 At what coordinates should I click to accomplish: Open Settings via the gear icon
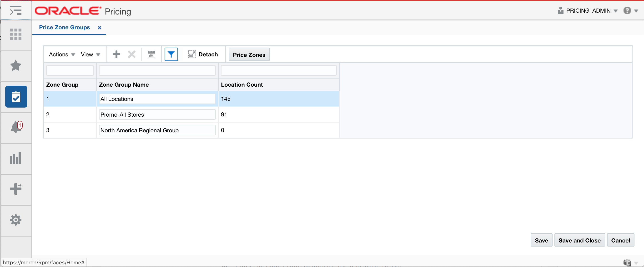point(16,220)
